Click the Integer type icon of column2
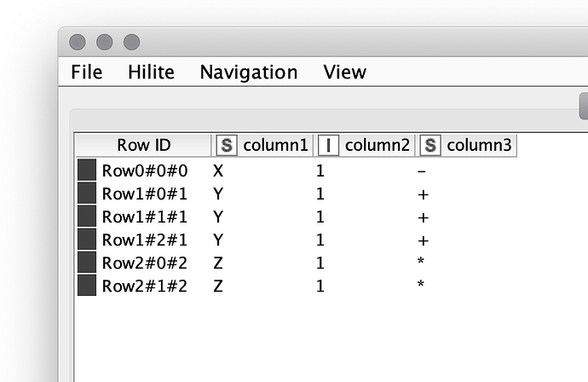The width and height of the screenshot is (588, 382). coord(328,145)
